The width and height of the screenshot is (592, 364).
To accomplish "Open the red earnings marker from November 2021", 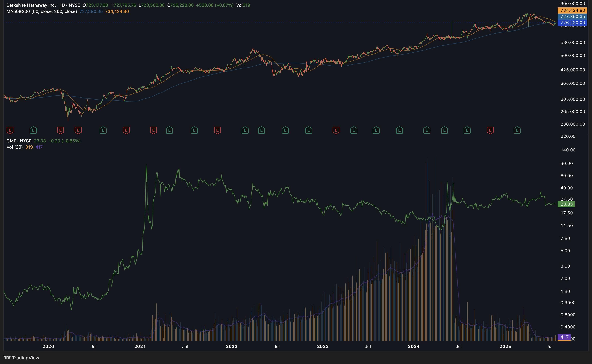I will point(217,130).
